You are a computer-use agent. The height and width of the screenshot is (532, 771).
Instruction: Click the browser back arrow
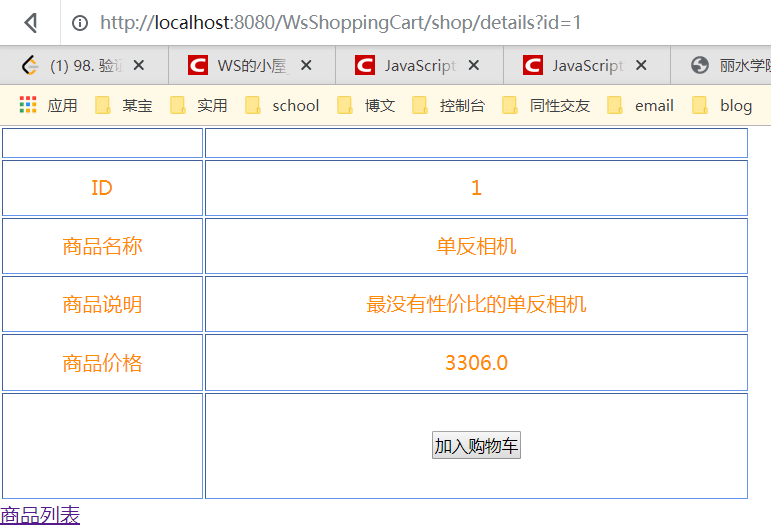click(31, 23)
